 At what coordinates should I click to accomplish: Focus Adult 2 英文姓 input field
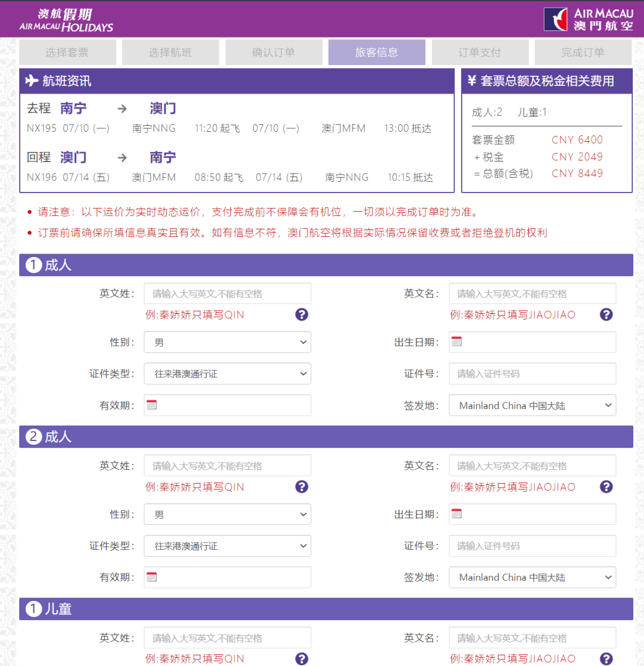tap(227, 466)
